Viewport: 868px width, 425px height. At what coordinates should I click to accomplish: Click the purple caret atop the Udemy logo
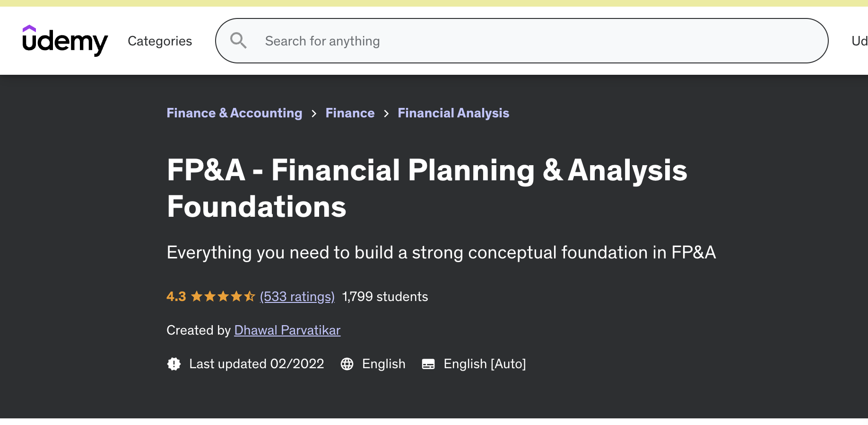(30, 29)
